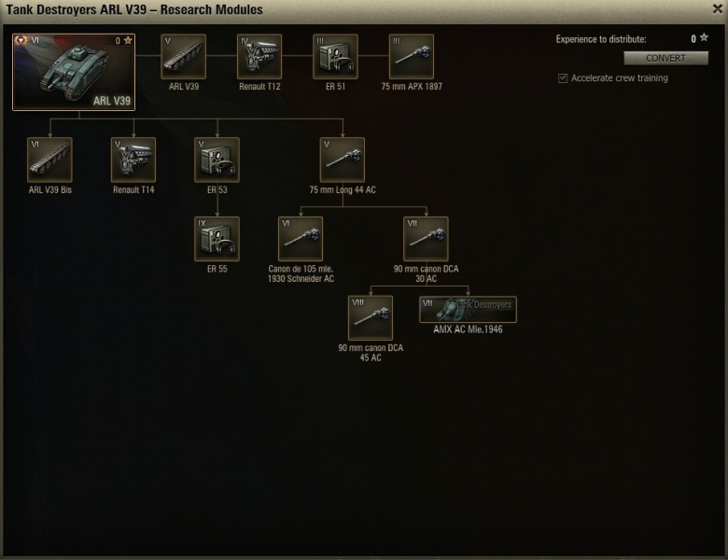The image size is (728, 560).
Task: Research the Renault T14 engine
Action: (133, 160)
